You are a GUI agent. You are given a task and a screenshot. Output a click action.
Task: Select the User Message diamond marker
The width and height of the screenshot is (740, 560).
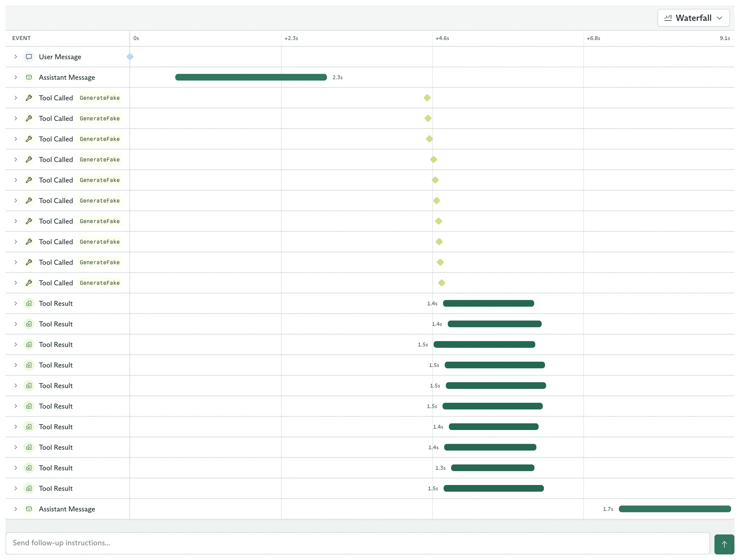[x=130, y=57]
